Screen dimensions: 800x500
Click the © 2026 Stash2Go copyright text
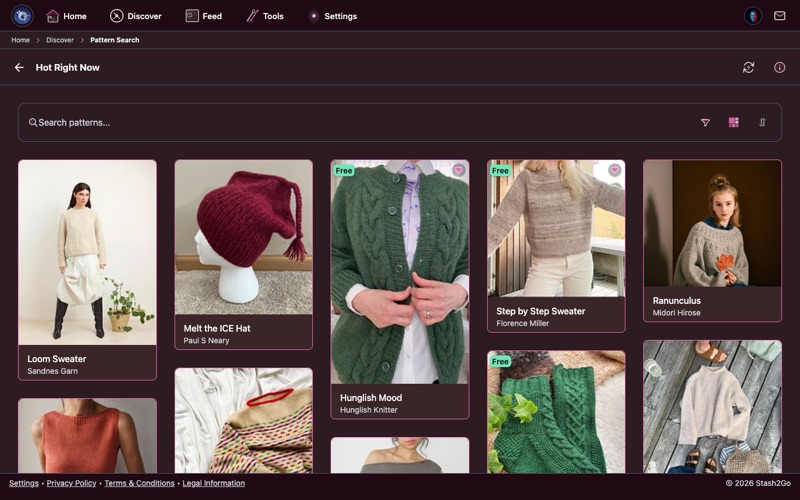pyautogui.click(x=758, y=483)
